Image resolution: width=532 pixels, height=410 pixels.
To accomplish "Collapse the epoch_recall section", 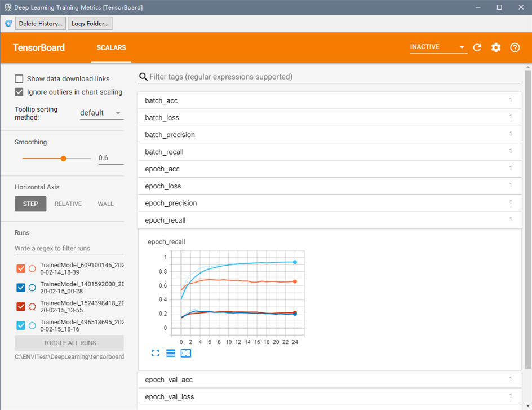I will pyautogui.click(x=330, y=220).
